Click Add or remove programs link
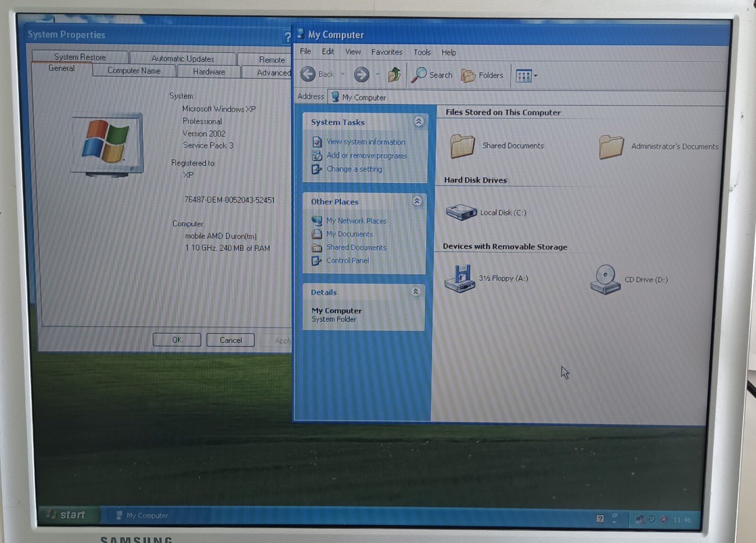756x543 pixels. tap(367, 155)
